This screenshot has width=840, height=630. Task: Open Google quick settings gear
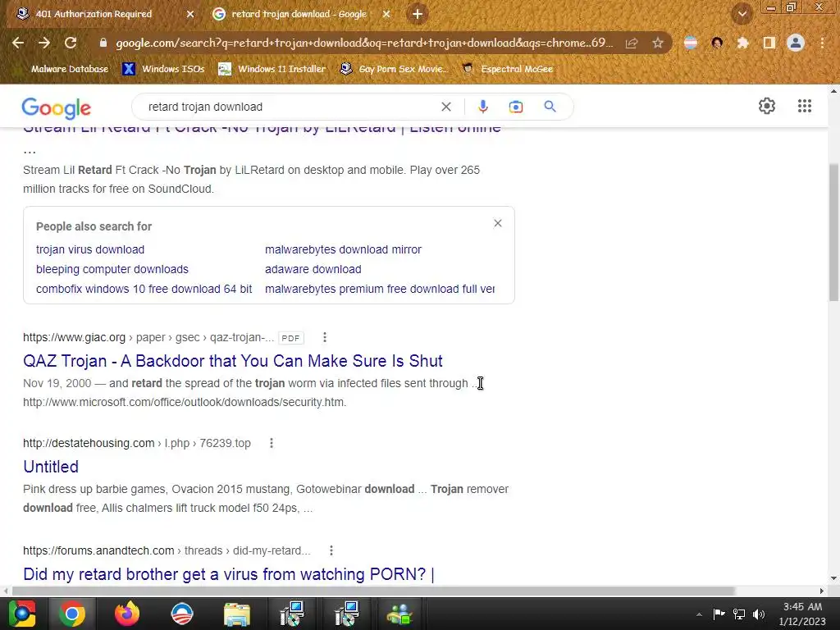click(767, 106)
